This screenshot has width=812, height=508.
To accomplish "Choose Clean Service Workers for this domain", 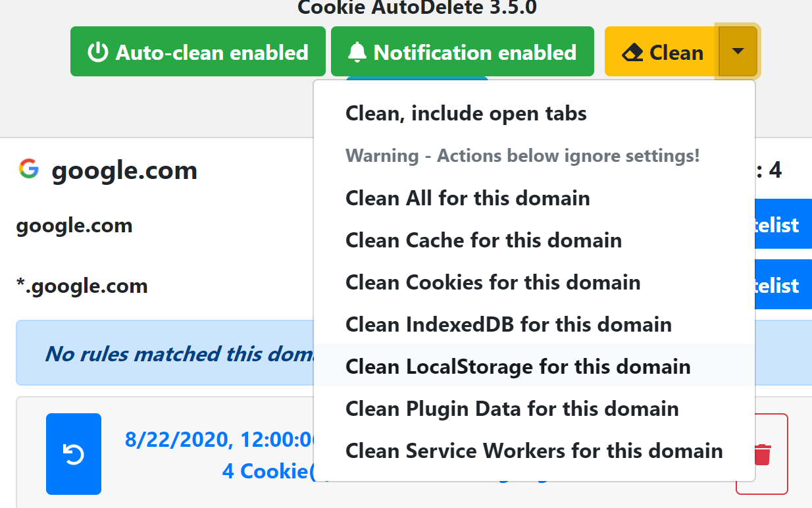I will [x=534, y=451].
